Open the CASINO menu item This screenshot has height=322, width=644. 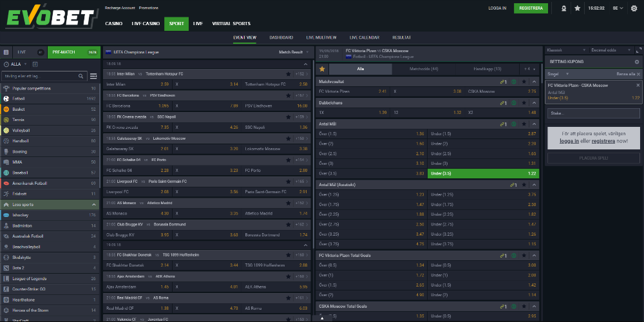click(114, 24)
